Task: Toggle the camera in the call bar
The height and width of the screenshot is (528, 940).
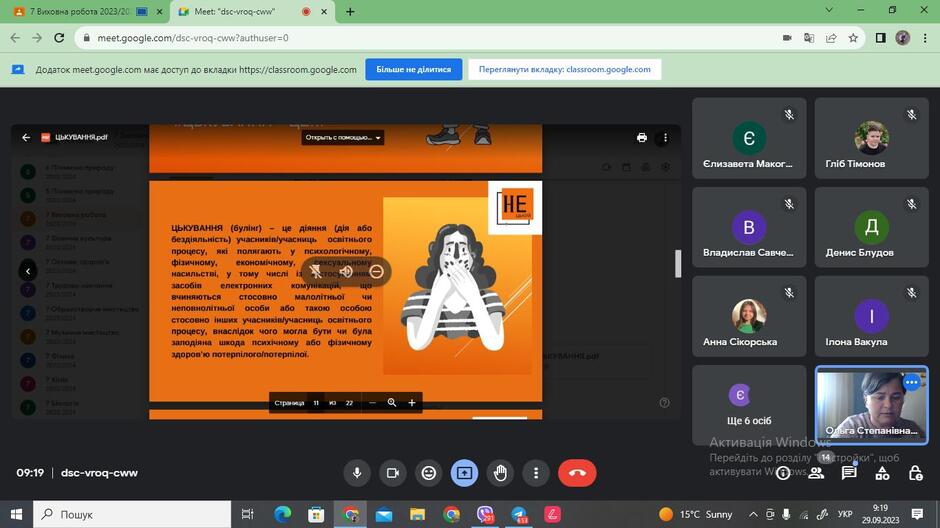Action: pyautogui.click(x=393, y=473)
